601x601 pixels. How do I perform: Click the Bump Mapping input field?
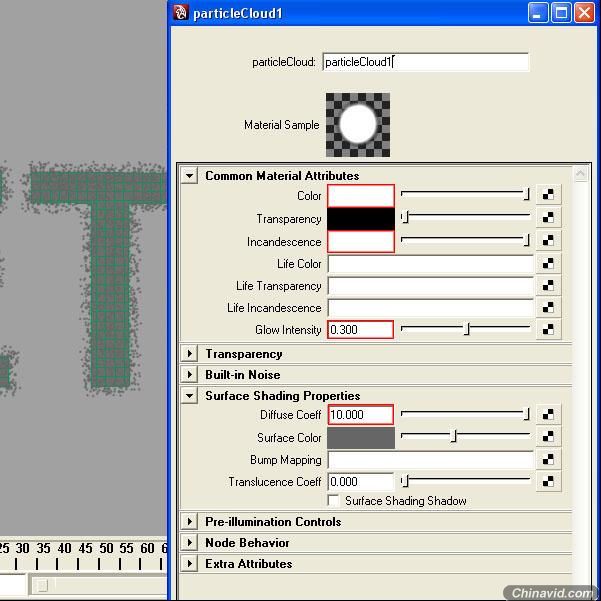[x=430, y=460]
